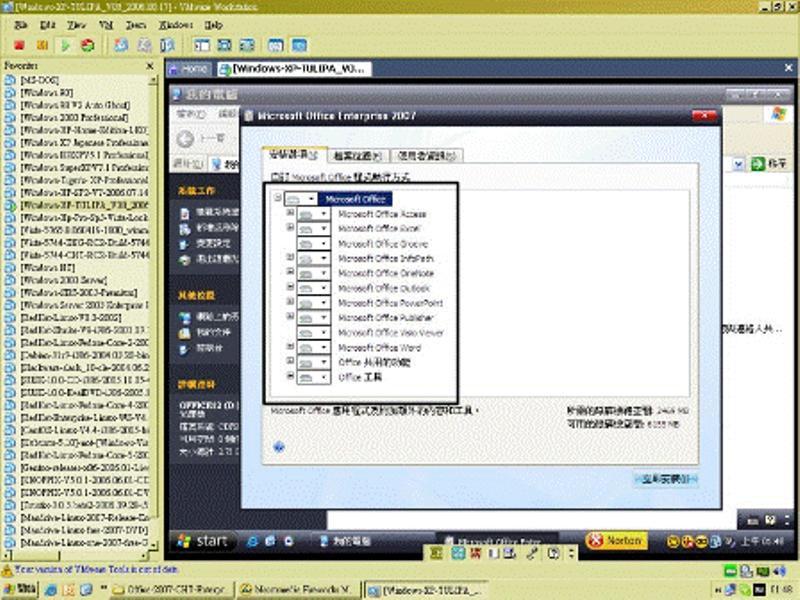Click the Take Snapshot toolbar icon
This screenshot has width=800, height=600.
tap(121, 45)
